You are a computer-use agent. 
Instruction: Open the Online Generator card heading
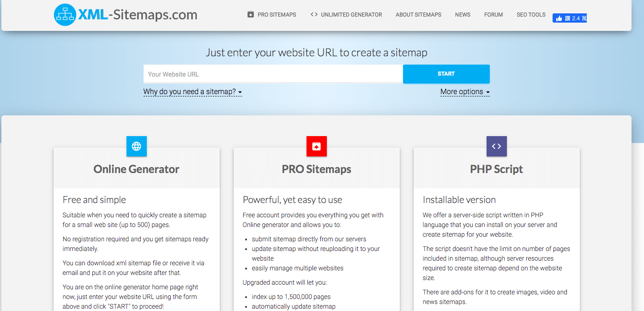137,169
